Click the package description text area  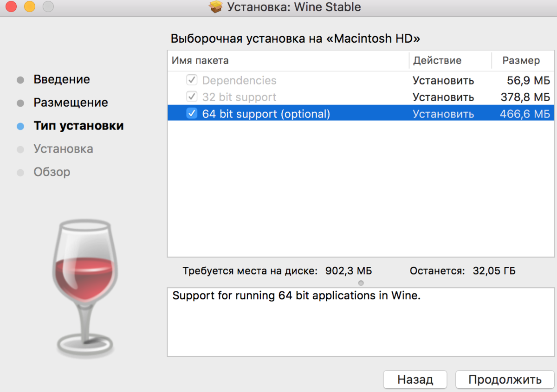click(x=361, y=322)
